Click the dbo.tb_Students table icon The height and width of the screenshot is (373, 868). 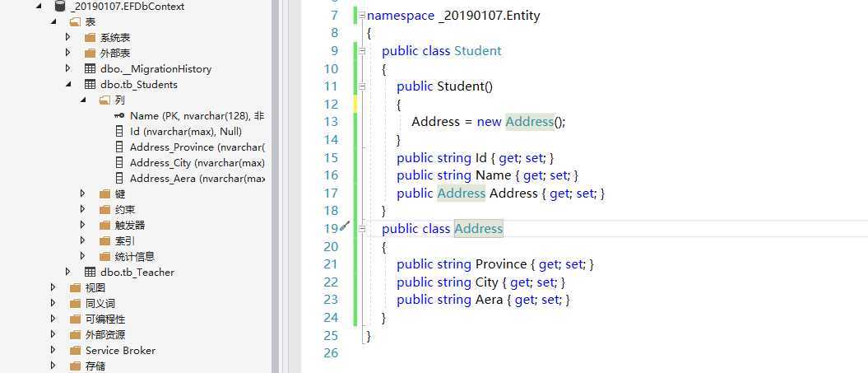[x=90, y=84]
